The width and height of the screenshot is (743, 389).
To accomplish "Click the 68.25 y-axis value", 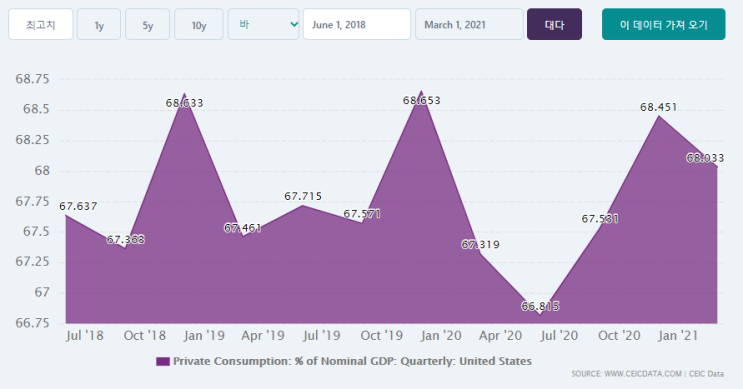I will point(32,140).
